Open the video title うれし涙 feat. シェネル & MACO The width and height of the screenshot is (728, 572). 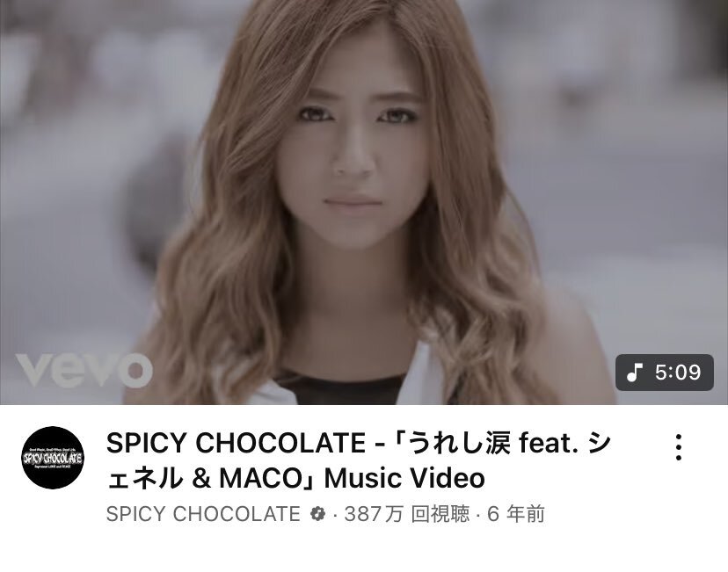[x=359, y=460]
